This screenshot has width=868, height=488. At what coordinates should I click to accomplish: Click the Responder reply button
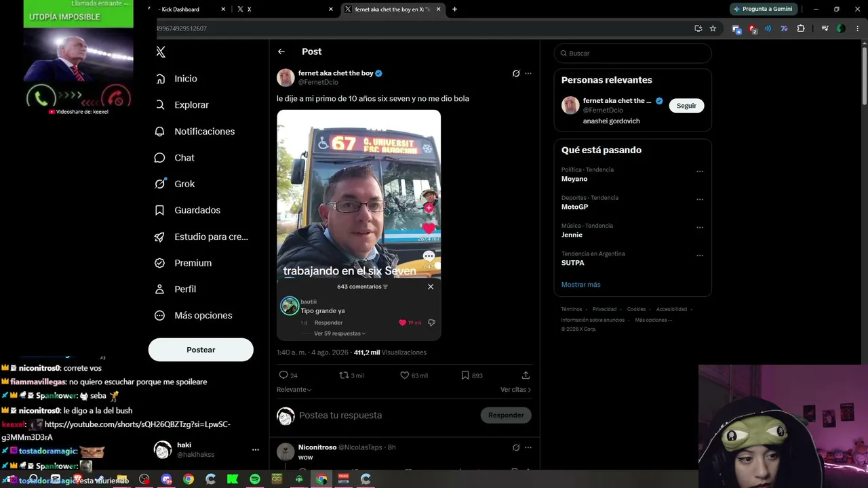pos(506,415)
